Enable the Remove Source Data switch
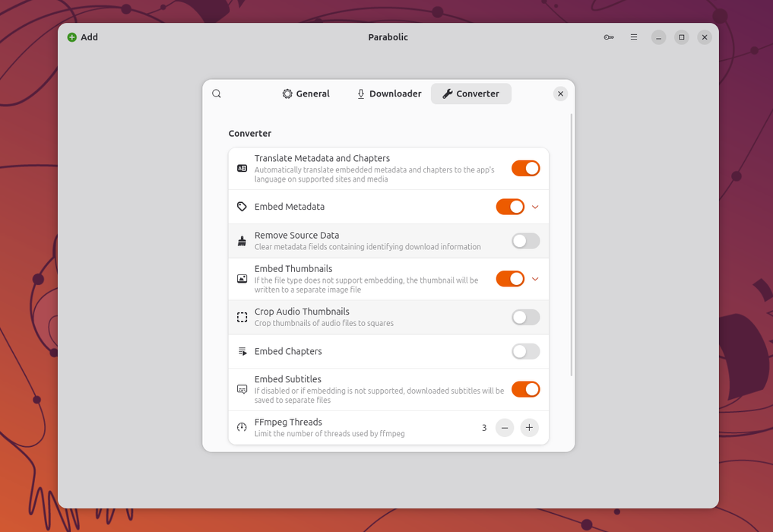 525,241
